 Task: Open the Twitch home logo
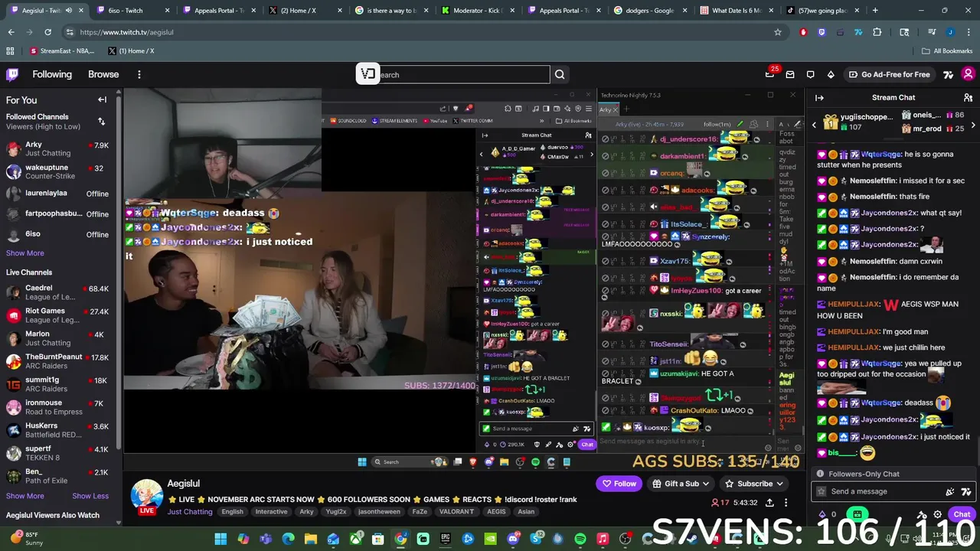point(12,74)
